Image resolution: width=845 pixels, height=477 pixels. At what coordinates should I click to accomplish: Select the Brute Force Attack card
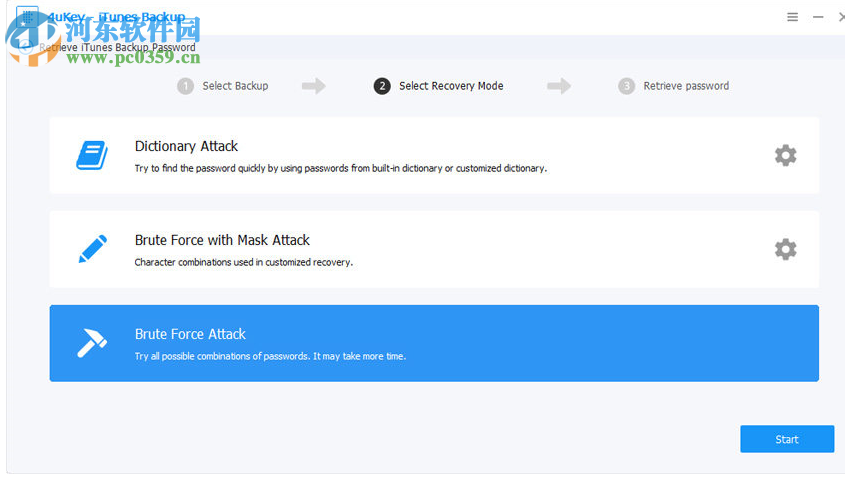pos(434,343)
